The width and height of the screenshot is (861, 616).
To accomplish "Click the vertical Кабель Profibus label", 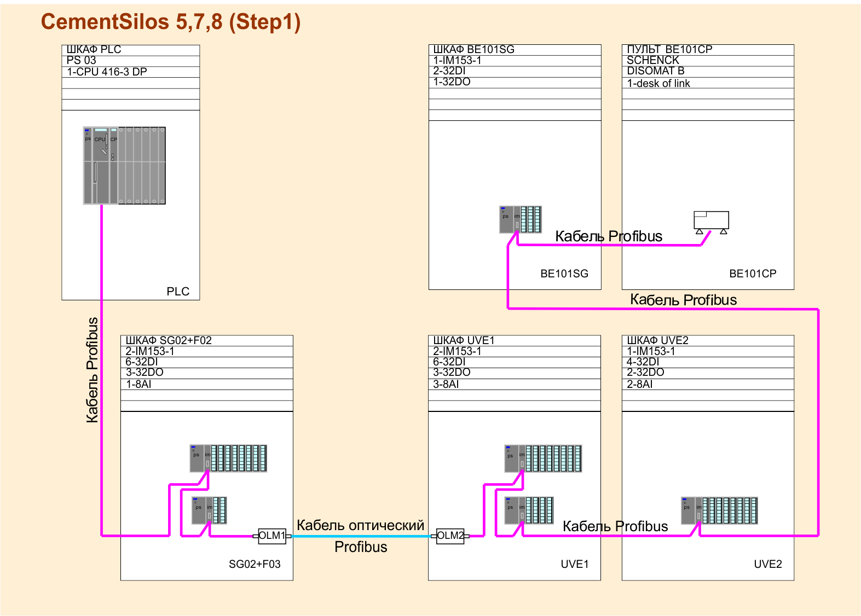I will [93, 370].
